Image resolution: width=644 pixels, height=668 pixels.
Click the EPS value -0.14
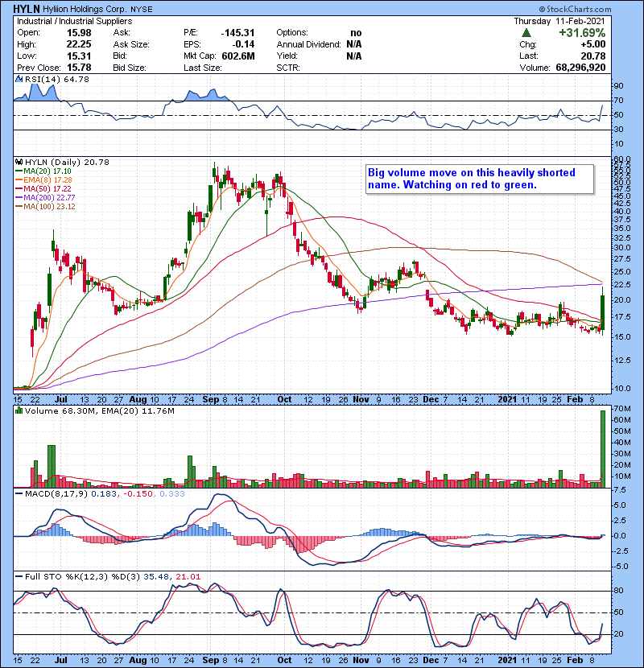tap(243, 44)
